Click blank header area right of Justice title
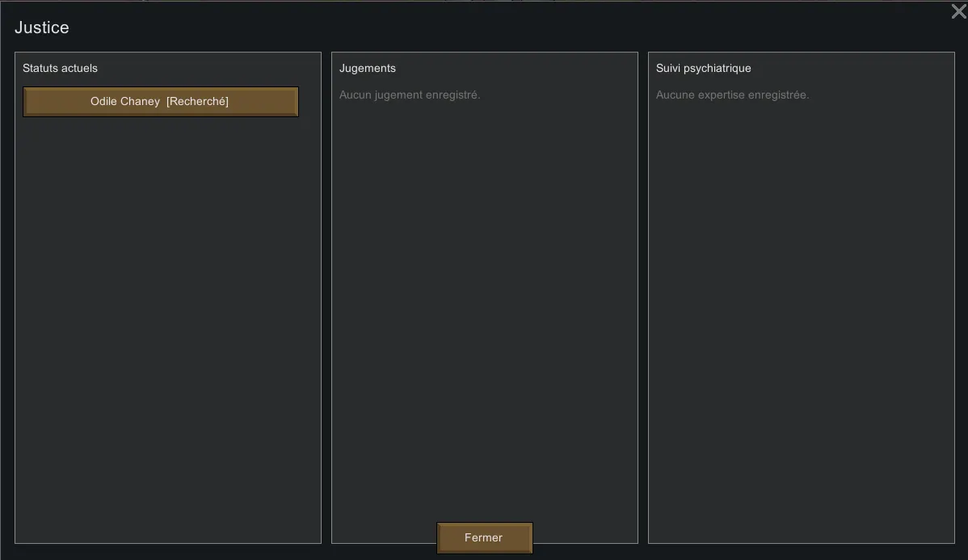The height and width of the screenshot is (560, 968). pos(485,27)
